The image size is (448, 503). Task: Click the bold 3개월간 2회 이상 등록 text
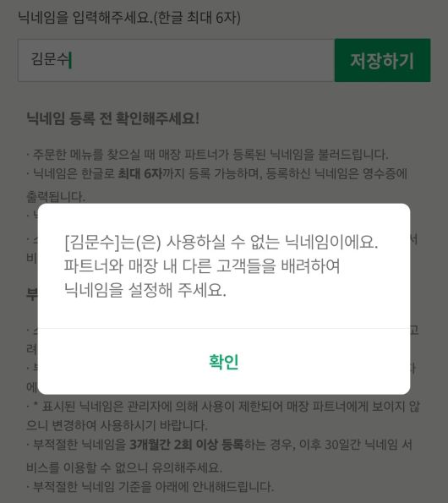coord(187,445)
